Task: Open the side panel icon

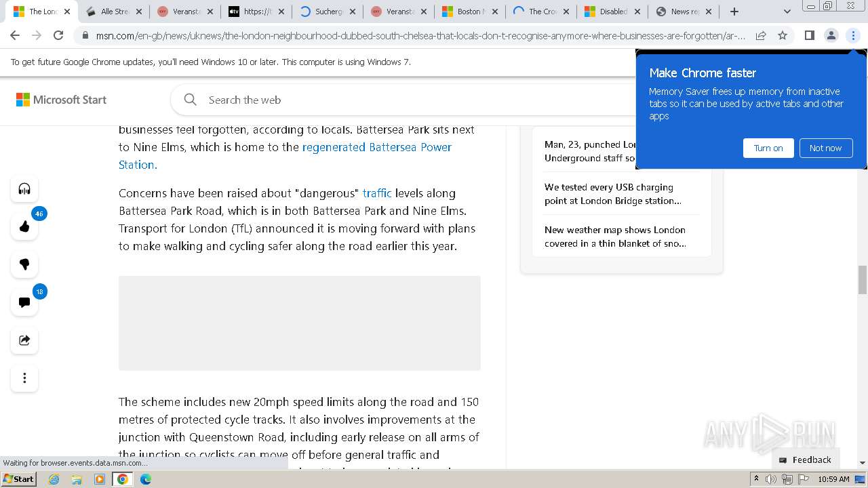Action: point(809,35)
